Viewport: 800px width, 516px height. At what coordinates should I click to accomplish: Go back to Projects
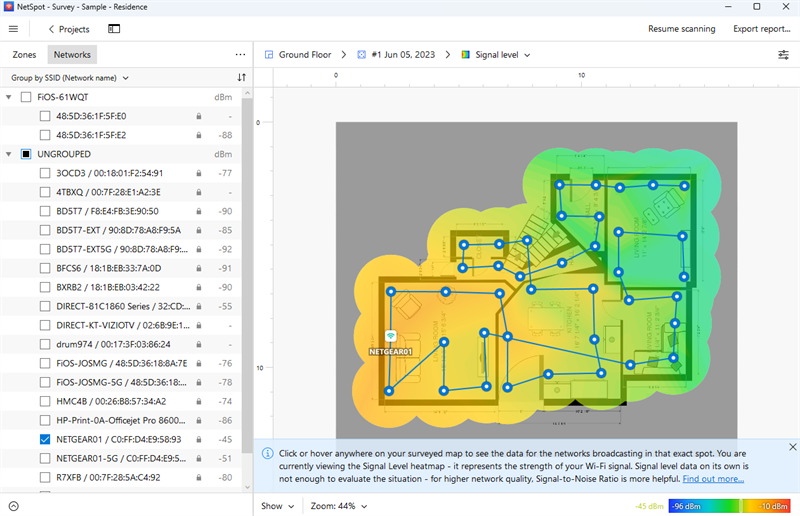(x=68, y=29)
